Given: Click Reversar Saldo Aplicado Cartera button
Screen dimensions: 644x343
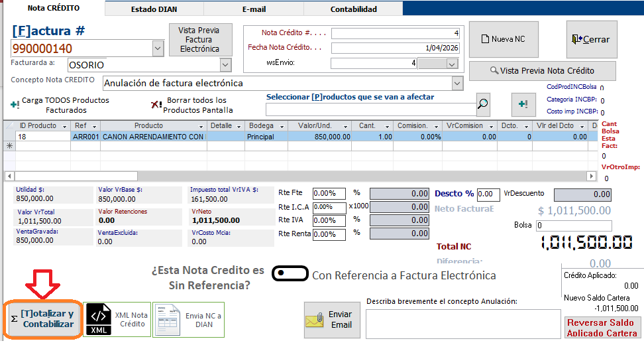Looking at the screenshot, I should (602, 328).
